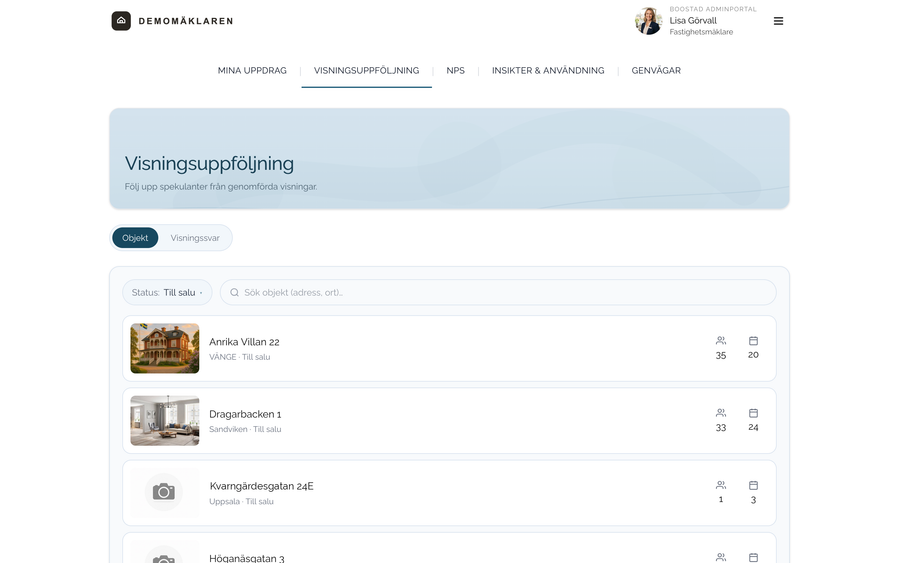
Task: Click the calendar icon for Höganäsgatan 3
Action: tap(754, 557)
